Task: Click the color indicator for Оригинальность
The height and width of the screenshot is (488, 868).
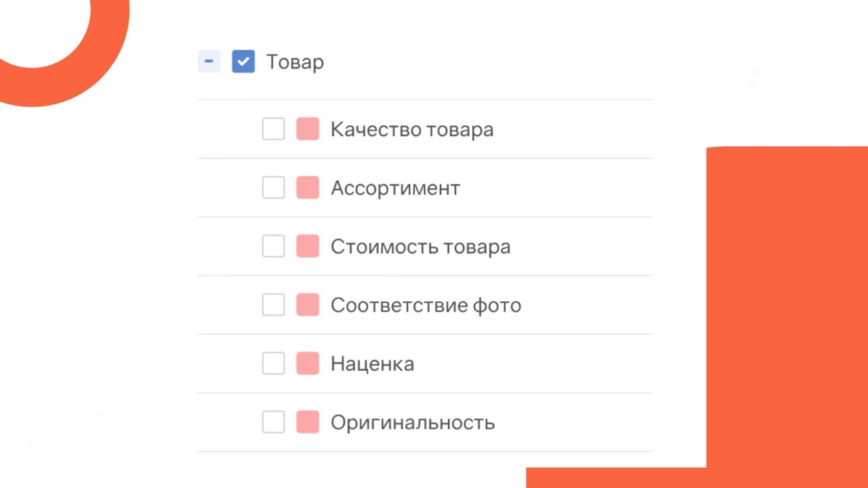Action: pos(307,421)
